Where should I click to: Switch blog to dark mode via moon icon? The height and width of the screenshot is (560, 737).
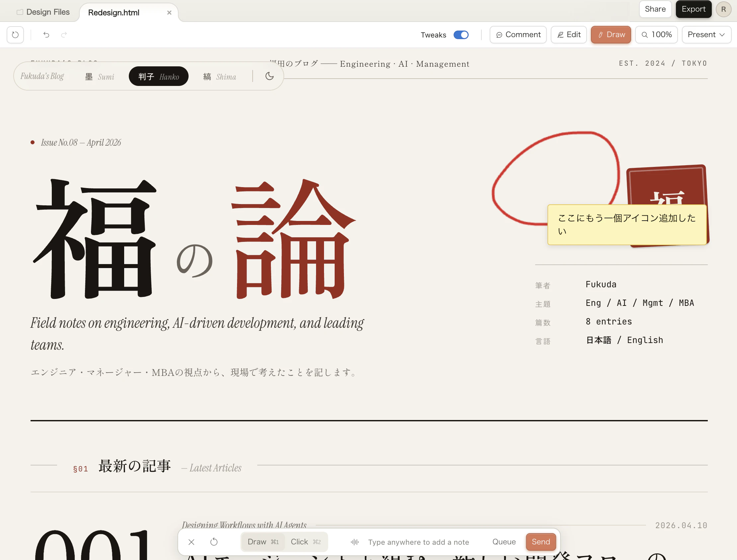(269, 76)
